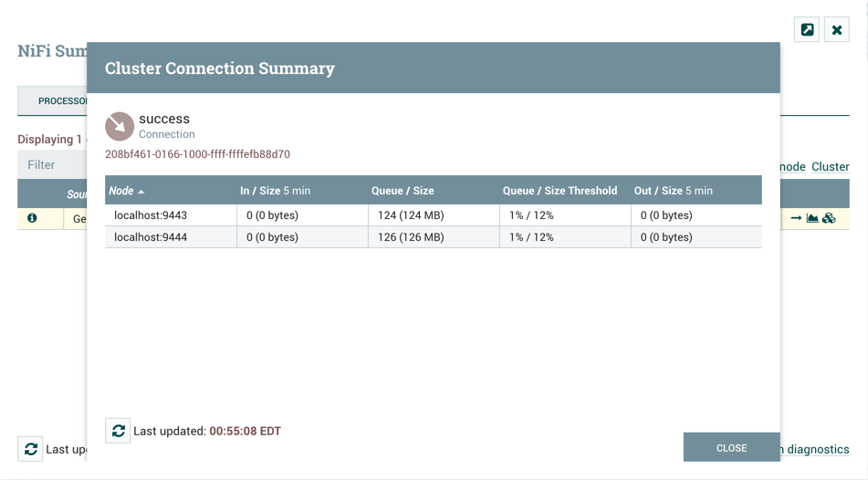868x480 pixels.
Task: Click In value for localhost:9443
Action: (x=272, y=215)
